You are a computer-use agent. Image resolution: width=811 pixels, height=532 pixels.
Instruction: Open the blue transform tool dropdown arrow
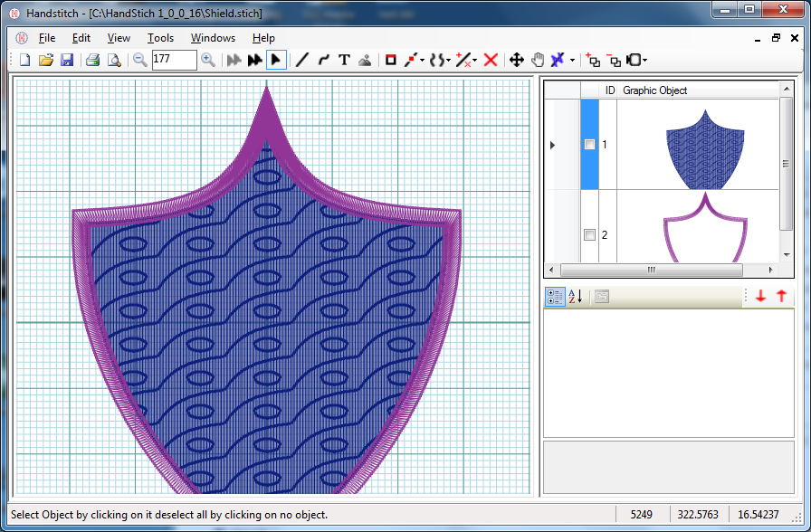pyautogui.click(x=572, y=61)
